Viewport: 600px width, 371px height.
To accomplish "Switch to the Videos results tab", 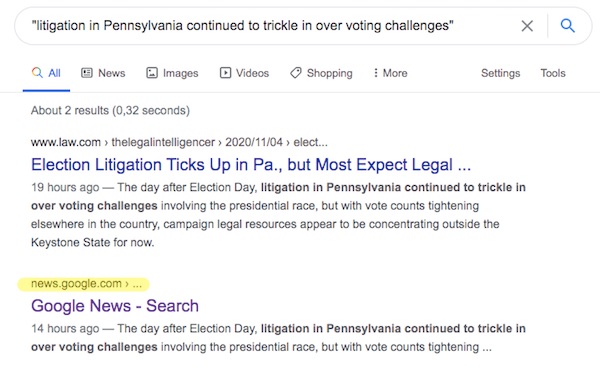I will pyautogui.click(x=245, y=73).
